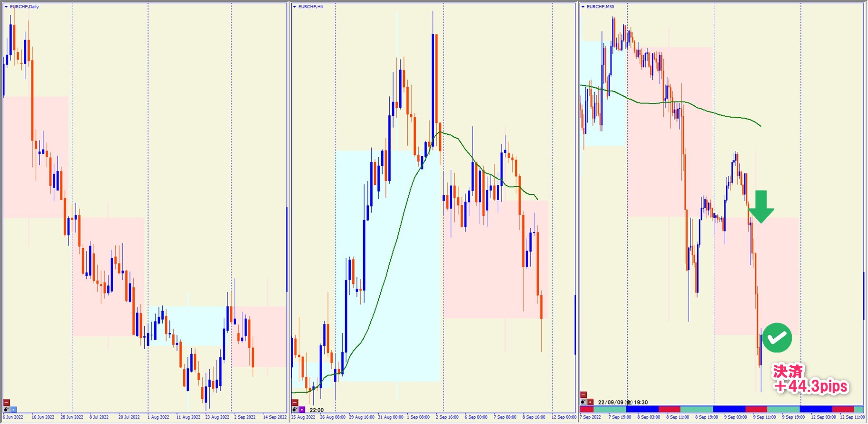Click the red square icon on M30 chart
Screen dimensions: 868x424
(x=590, y=402)
